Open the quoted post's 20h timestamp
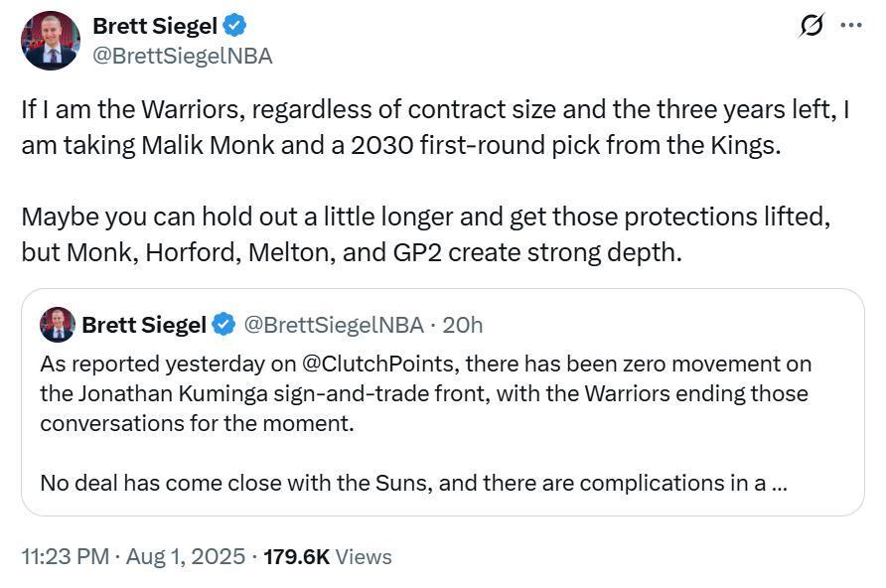Viewport: 886px width, 588px height. click(x=463, y=325)
